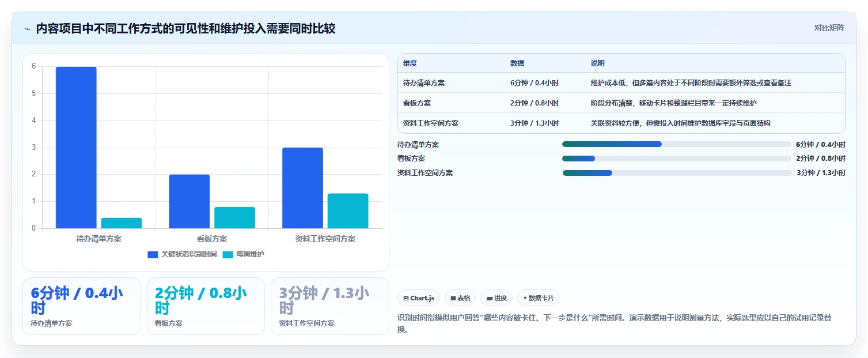Screen dimensions: 868x358
Task: Click description starting 阶段分布清楚
Action: coord(674,103)
